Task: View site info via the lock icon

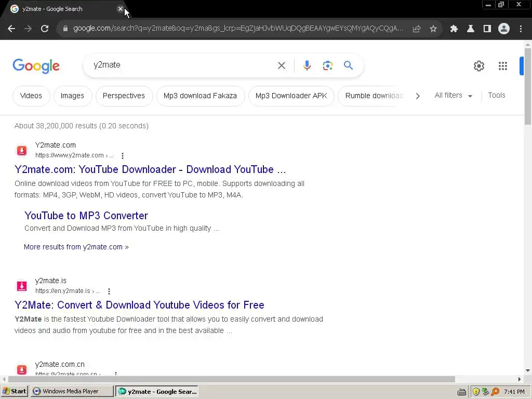Action: click(65, 29)
